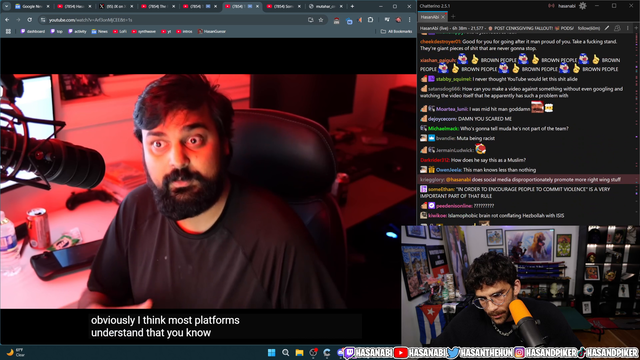The width and height of the screenshot is (640, 360).
Task: Open a new Chrome tab with the plus button
Action: click(x=352, y=7)
